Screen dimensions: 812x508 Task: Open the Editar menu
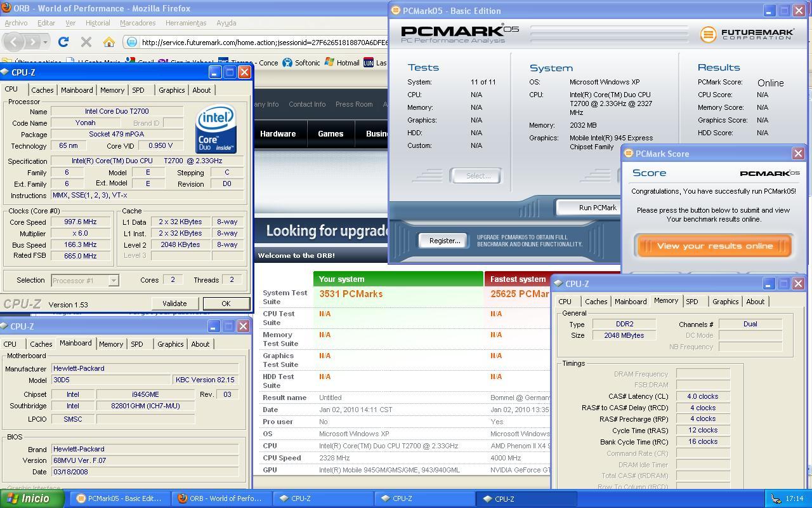coord(46,23)
